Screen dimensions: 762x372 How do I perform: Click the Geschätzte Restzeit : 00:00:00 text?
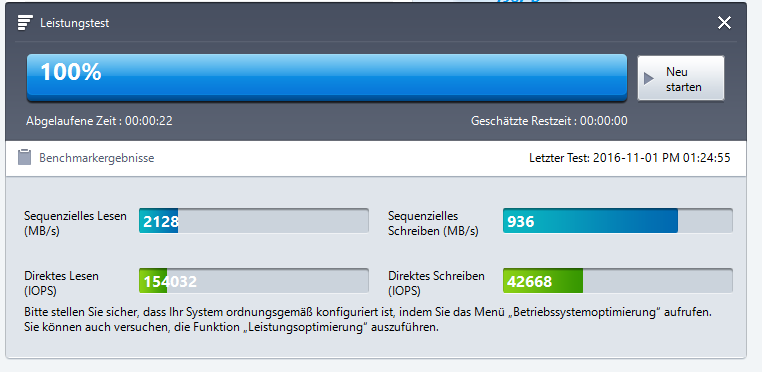tap(549, 121)
